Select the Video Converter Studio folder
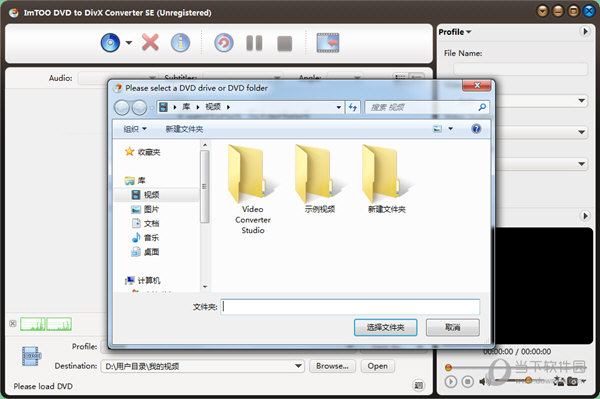The height and width of the screenshot is (399, 600). 253,189
